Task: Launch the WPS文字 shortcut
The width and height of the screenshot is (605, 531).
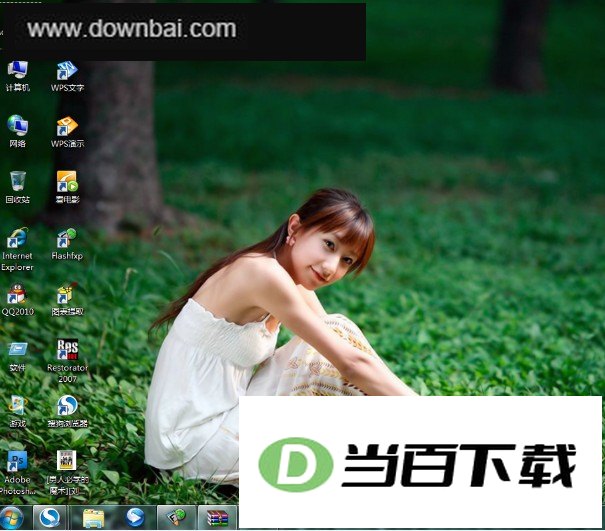Action: coord(67,76)
